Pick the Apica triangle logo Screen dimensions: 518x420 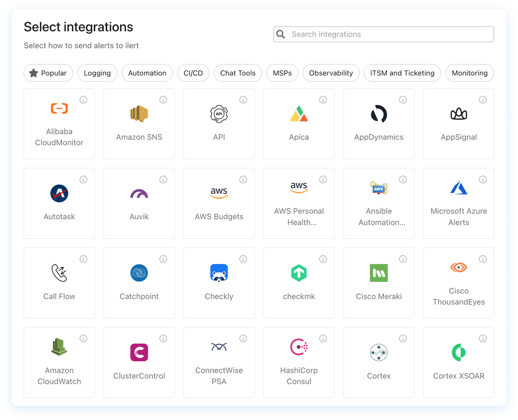click(299, 114)
